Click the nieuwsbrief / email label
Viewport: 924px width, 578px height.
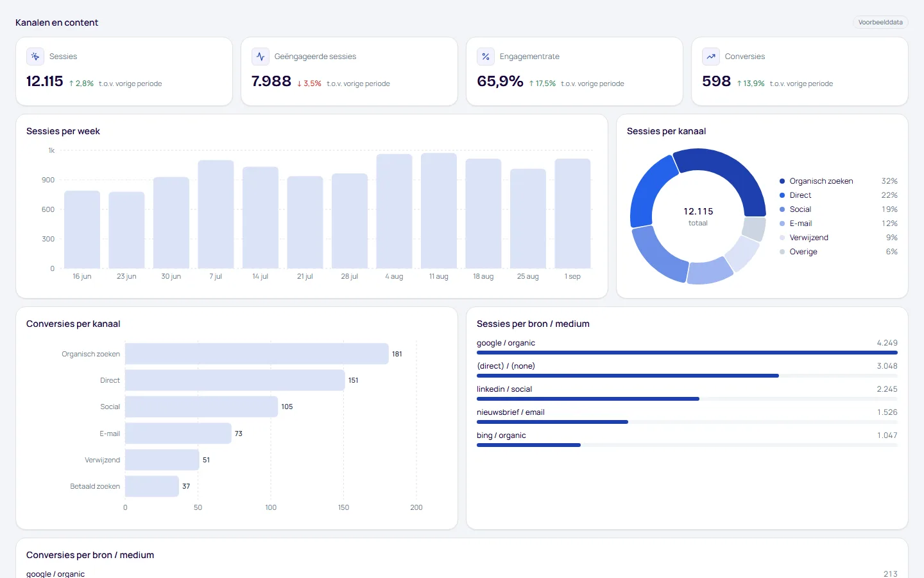pos(511,412)
